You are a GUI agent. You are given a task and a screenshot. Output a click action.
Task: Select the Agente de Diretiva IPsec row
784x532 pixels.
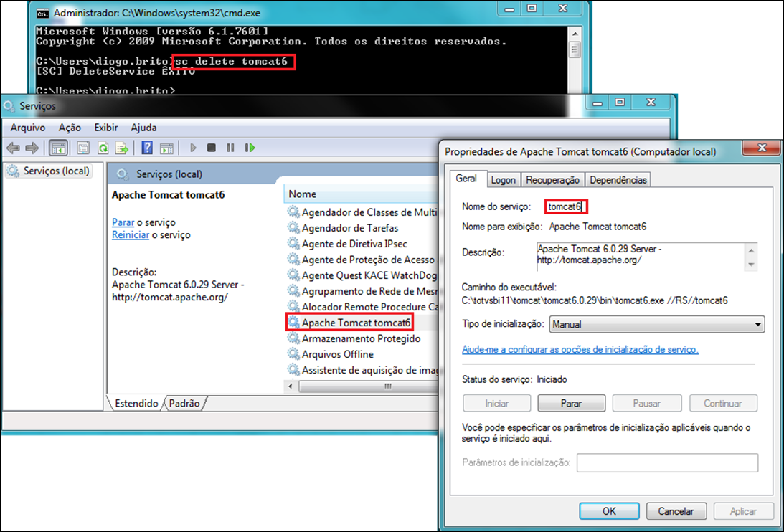tap(362, 244)
